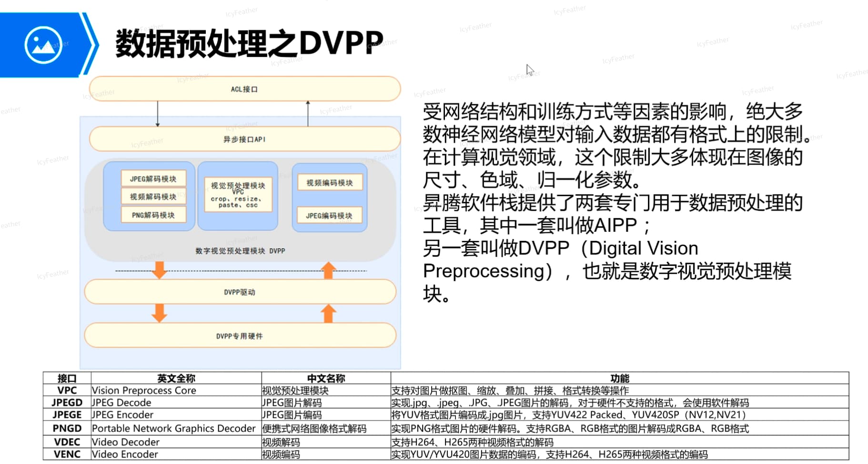
Task: Click the PNG解码模块 box
Action: (x=153, y=215)
